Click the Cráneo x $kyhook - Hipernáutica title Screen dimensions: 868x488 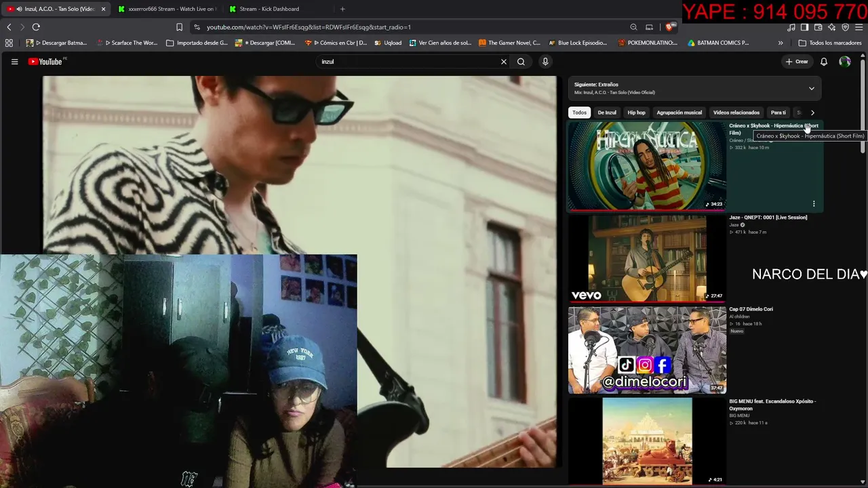(774, 129)
